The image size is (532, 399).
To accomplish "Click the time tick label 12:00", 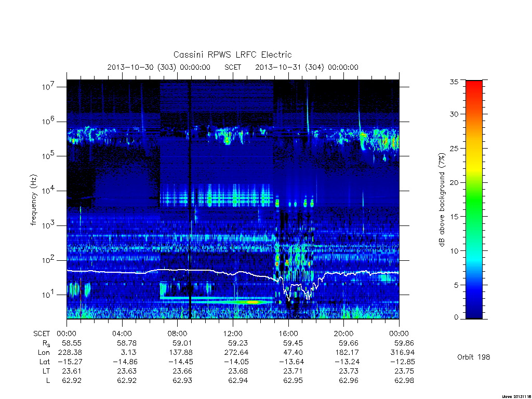I will [x=233, y=334].
